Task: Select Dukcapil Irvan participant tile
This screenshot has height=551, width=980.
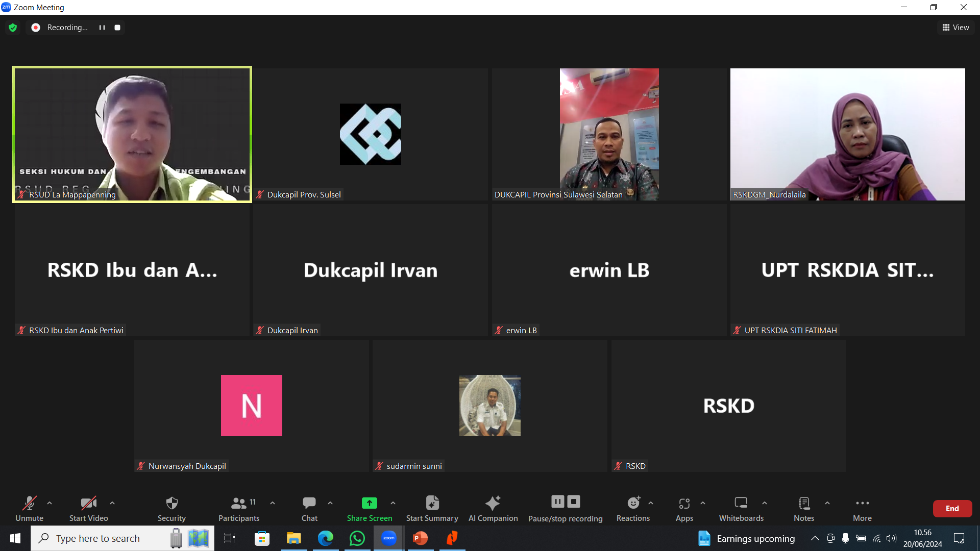Action: click(371, 270)
